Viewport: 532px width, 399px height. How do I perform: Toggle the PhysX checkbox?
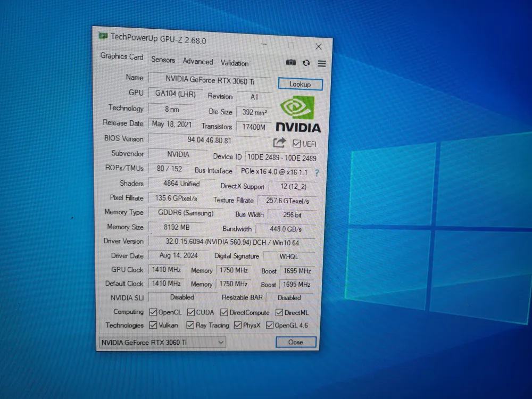tap(238, 326)
